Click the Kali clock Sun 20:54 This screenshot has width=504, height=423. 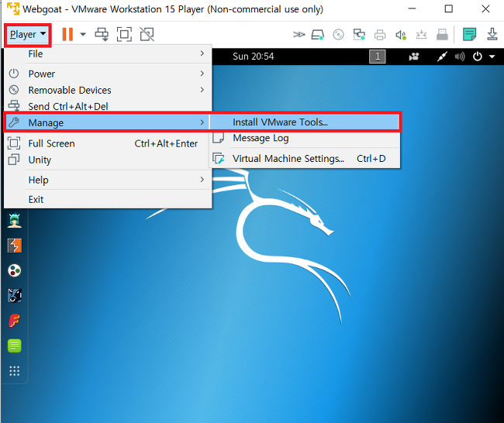(x=254, y=57)
